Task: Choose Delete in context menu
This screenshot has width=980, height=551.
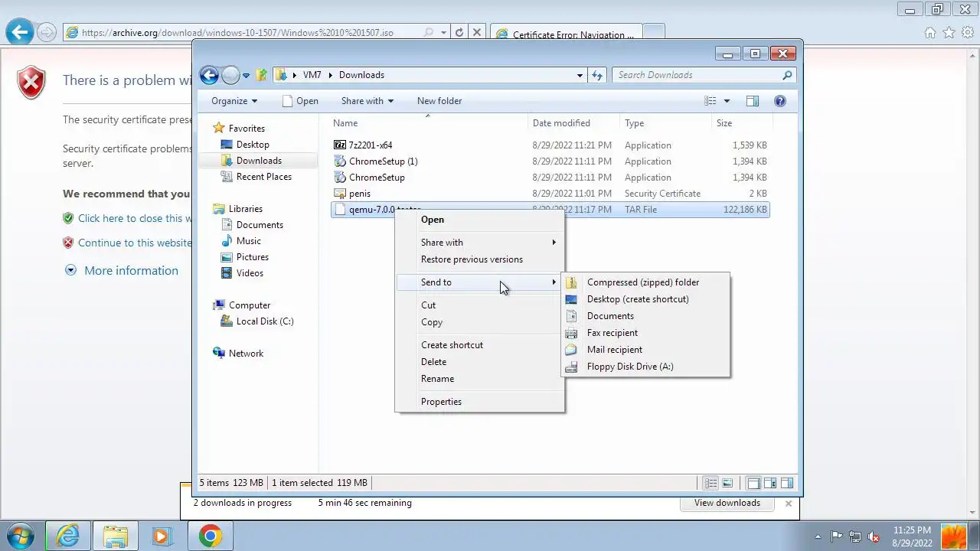Action: tap(480, 362)
